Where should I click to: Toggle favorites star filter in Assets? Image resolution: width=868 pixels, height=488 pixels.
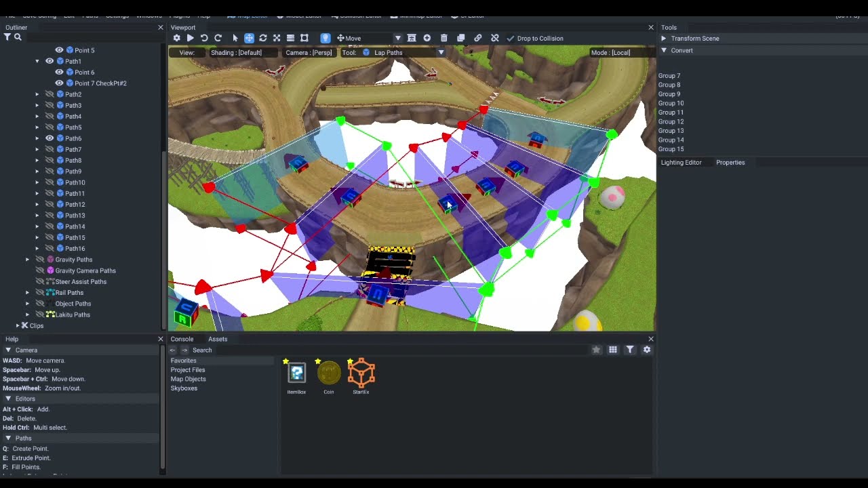click(x=596, y=350)
